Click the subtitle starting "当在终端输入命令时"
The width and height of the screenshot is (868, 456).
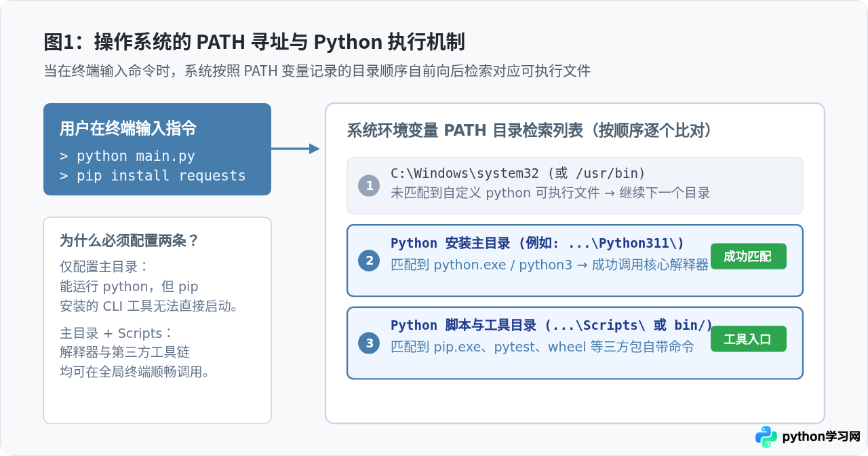point(317,71)
